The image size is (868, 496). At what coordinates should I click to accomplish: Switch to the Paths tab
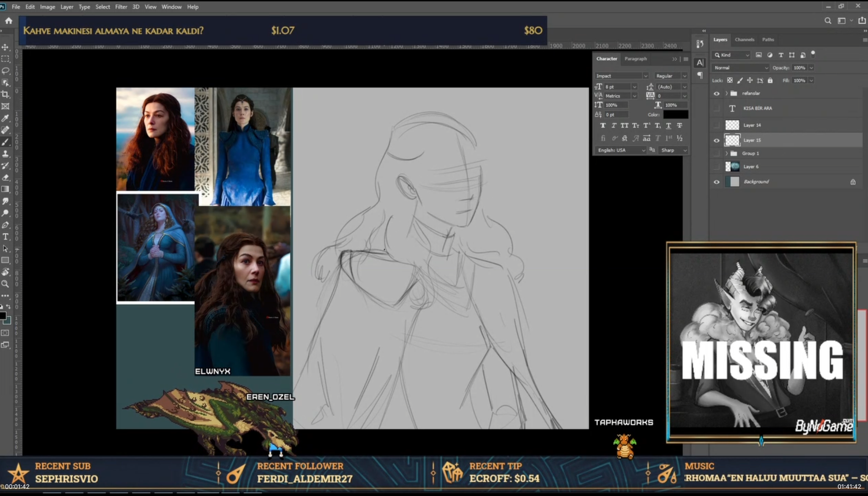768,40
